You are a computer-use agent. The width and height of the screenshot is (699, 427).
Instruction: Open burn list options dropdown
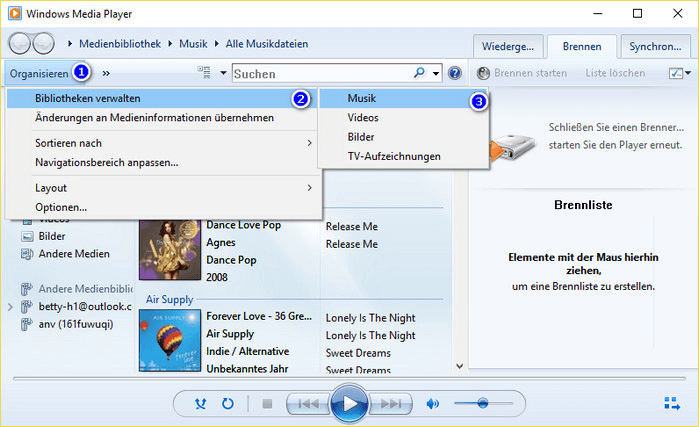[680, 73]
